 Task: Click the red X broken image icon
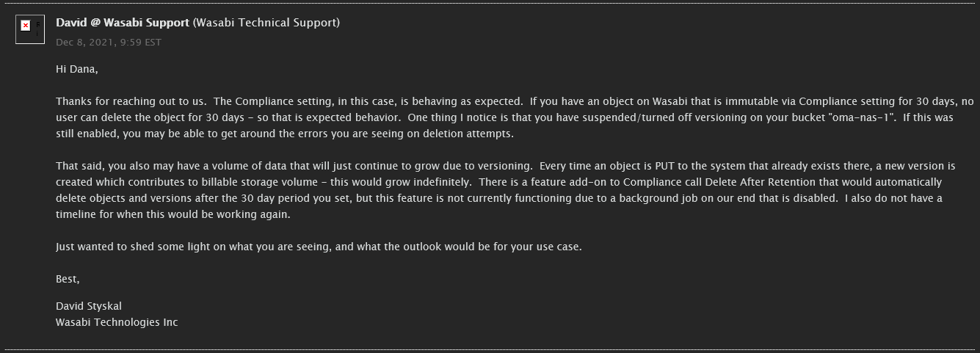click(25, 26)
